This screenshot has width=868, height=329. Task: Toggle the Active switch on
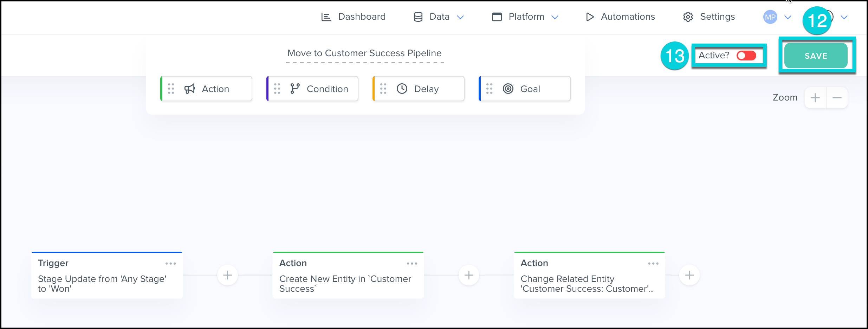746,56
